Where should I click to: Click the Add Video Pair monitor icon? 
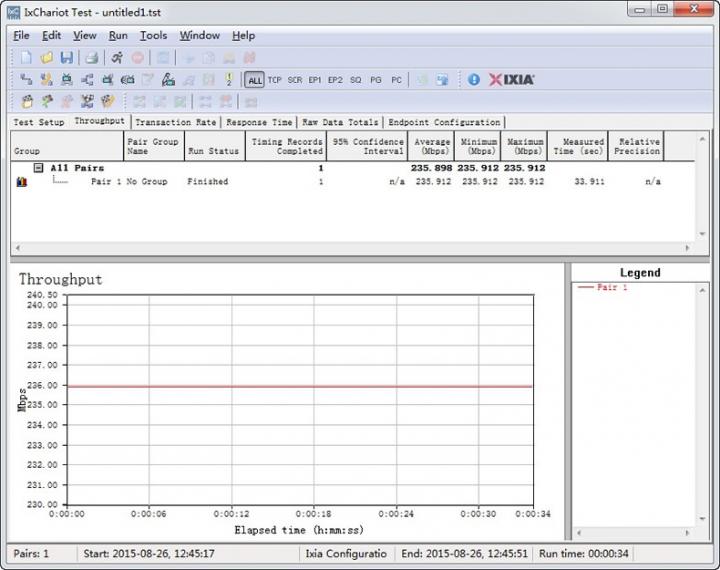point(67,79)
